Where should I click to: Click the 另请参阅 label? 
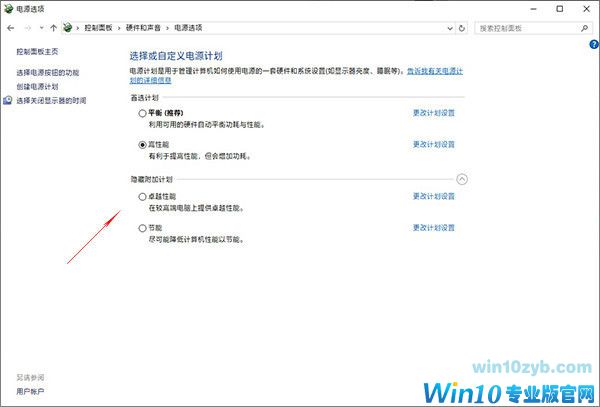point(30,377)
